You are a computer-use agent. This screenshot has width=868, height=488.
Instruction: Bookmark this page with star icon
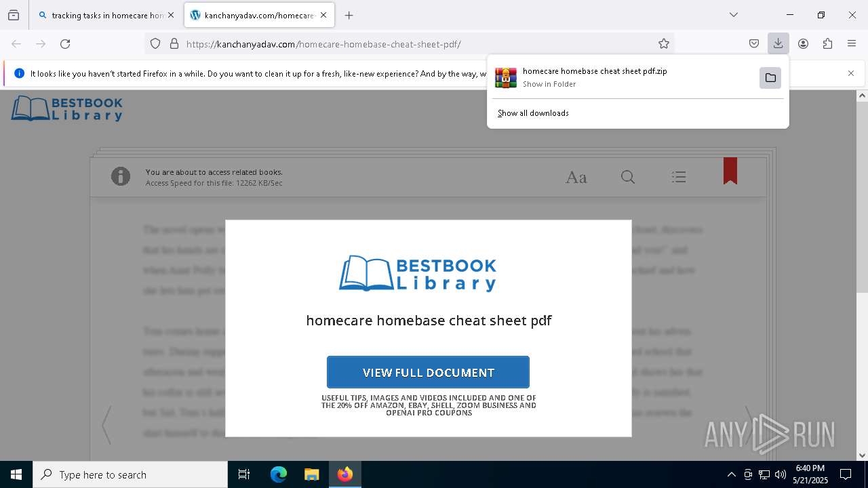(x=664, y=44)
